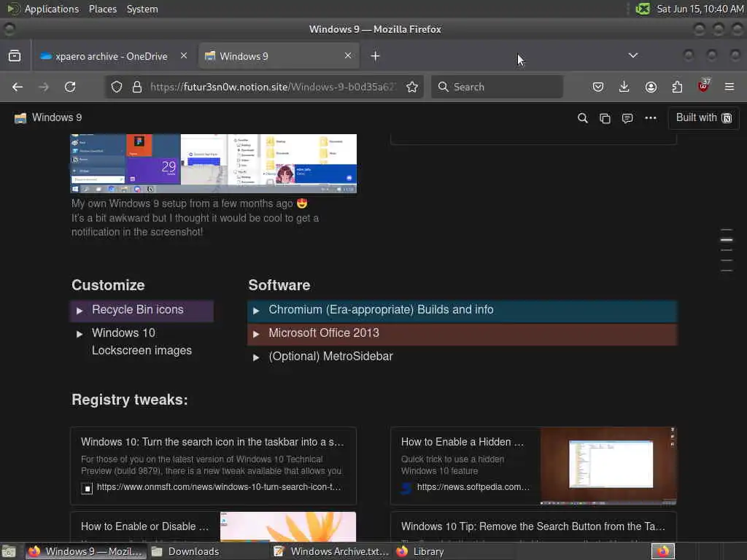Expand Chromium Builds and info toggle
This screenshot has height=560, width=747.
tap(256, 311)
